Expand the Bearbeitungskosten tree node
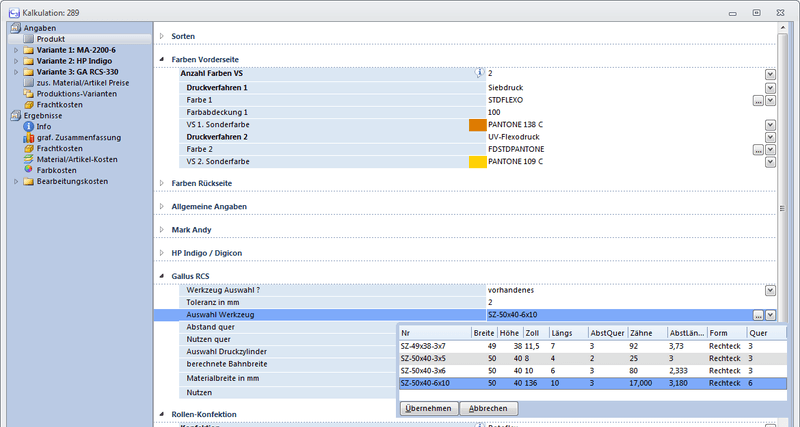Image resolution: width=800 pixels, height=427 pixels. click(16, 181)
